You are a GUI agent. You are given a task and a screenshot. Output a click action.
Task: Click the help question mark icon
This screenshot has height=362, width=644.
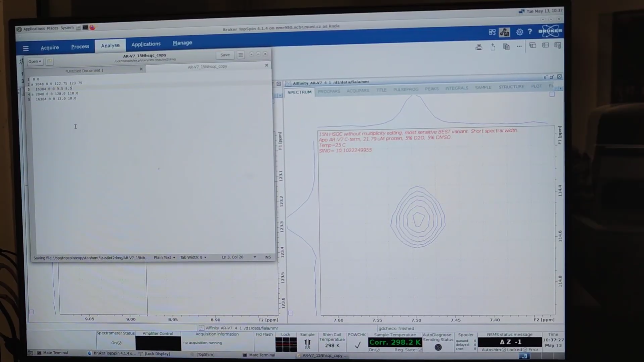(x=530, y=32)
